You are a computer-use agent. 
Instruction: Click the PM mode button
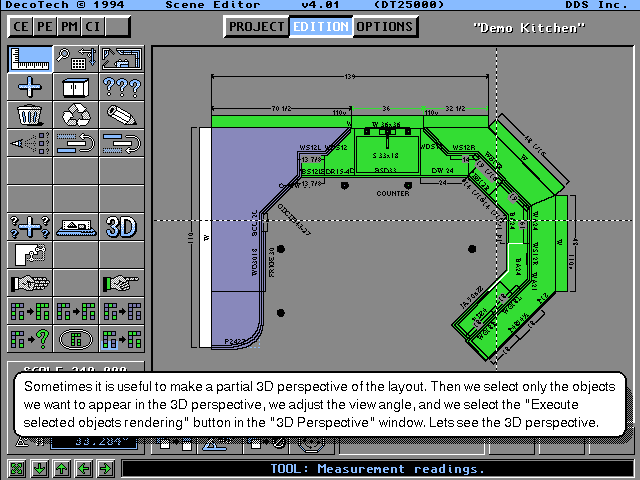coord(69,27)
